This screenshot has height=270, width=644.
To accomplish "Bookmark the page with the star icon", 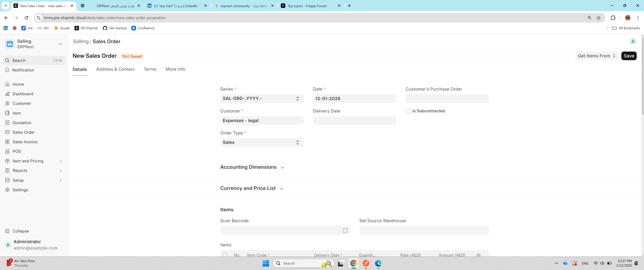I will 599,18.
